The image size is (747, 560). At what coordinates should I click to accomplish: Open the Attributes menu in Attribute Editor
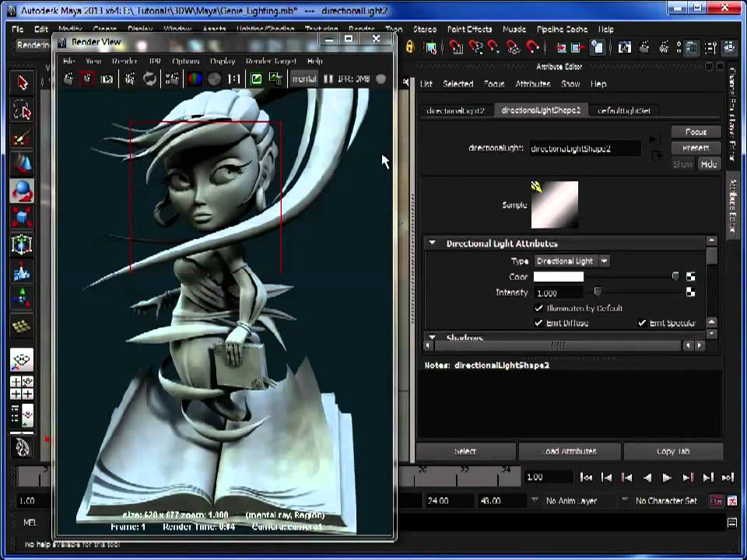[532, 84]
